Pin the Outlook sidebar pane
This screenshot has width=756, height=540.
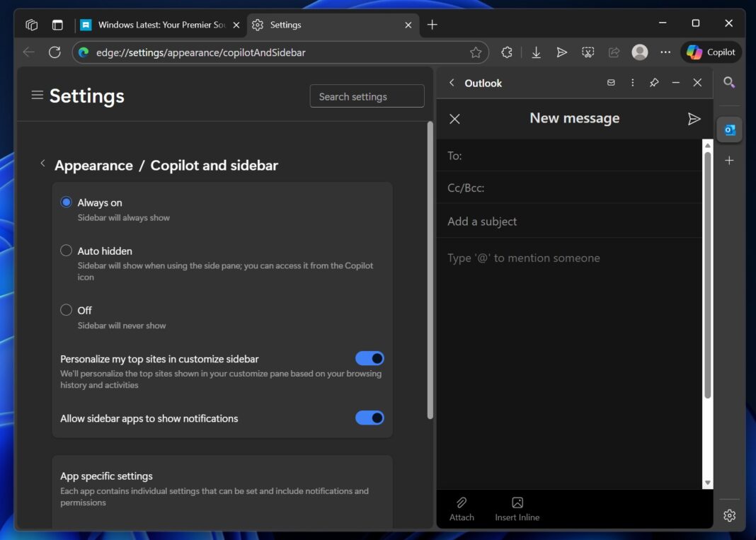tap(654, 83)
